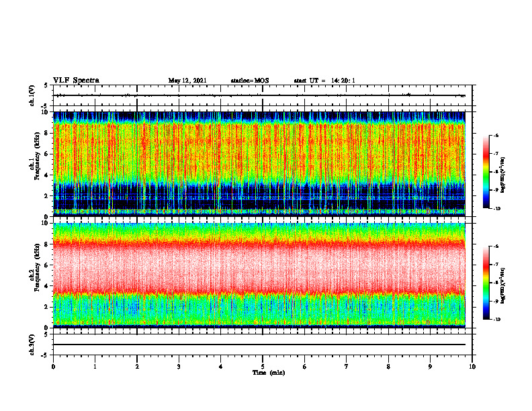Click the ch.2 spectrogram "8" kHz tick label

[x=47, y=244]
